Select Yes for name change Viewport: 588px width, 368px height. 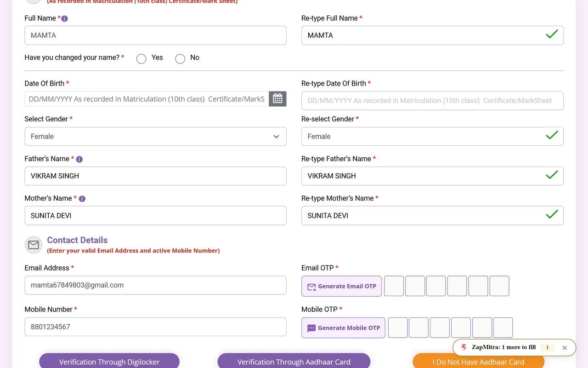pos(141,58)
